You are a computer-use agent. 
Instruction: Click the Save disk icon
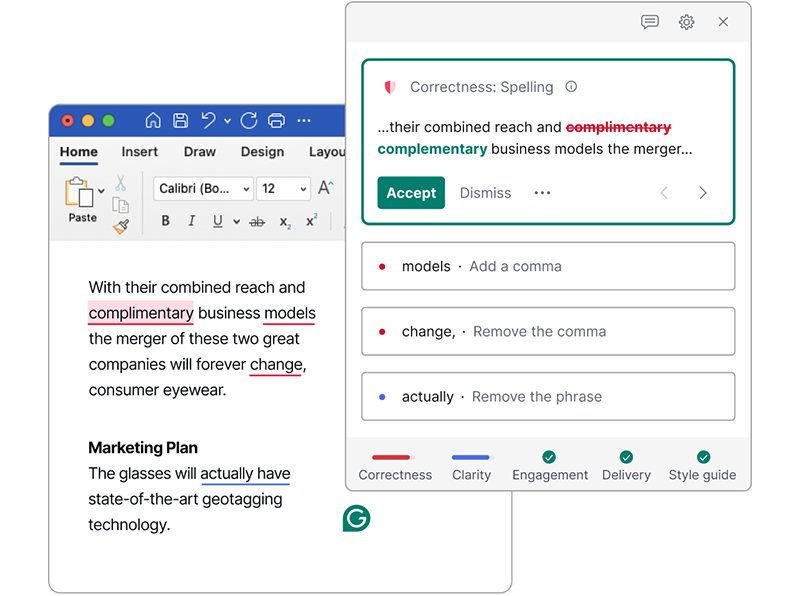(x=180, y=120)
